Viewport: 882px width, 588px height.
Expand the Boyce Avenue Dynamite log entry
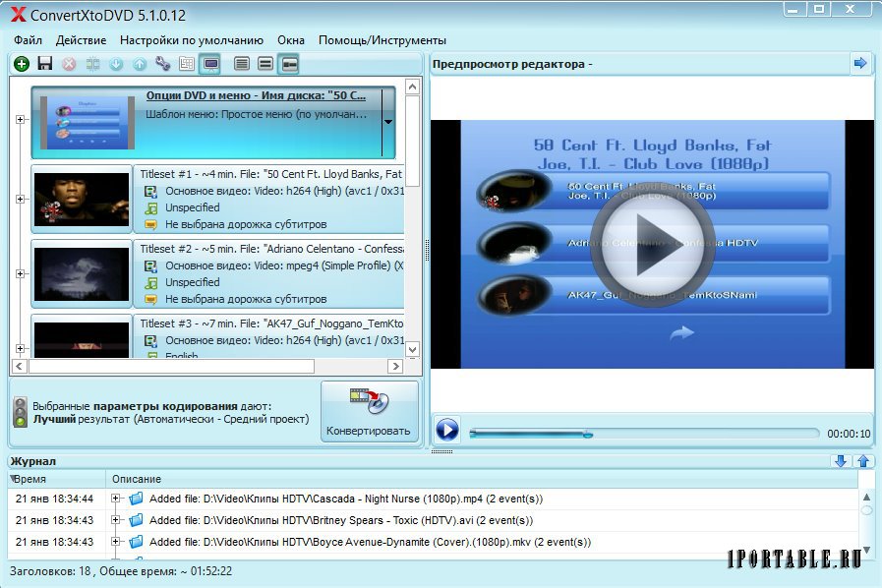[x=116, y=542]
